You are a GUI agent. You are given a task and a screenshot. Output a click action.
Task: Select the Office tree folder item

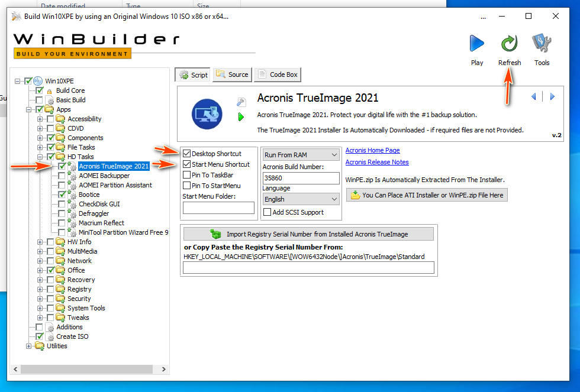tap(76, 270)
